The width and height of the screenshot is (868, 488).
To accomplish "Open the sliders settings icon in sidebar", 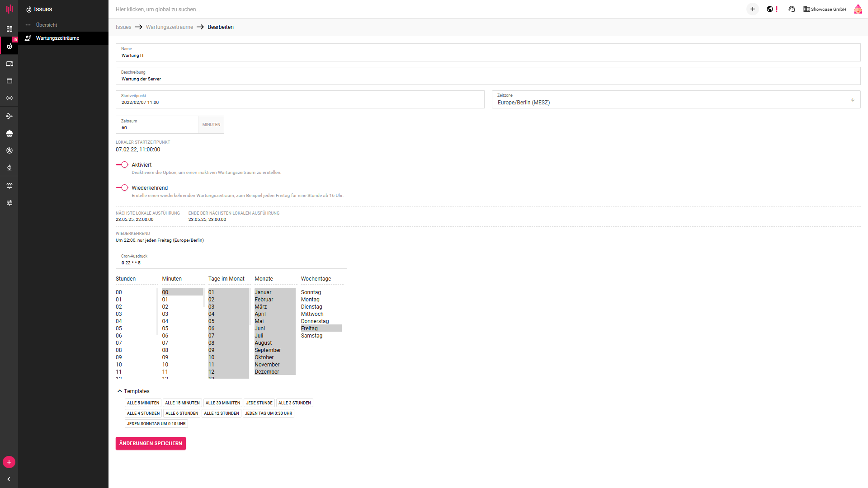I will pyautogui.click(x=9, y=203).
